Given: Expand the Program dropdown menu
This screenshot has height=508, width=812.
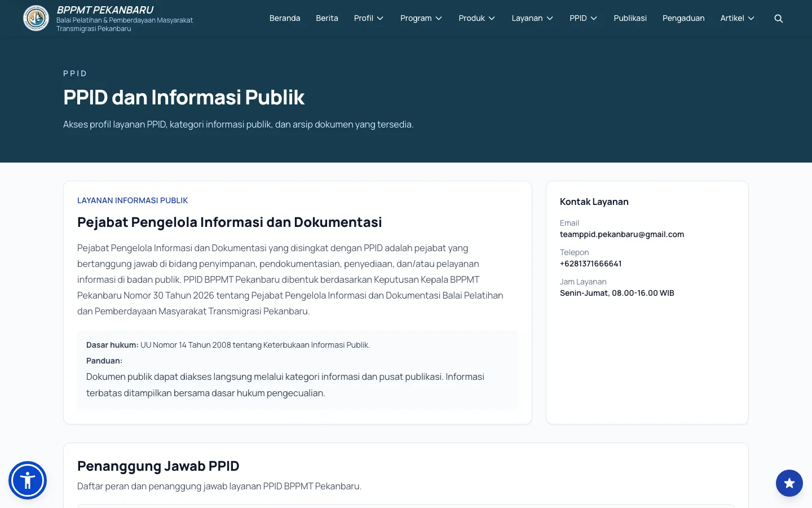Looking at the screenshot, I should (421, 18).
